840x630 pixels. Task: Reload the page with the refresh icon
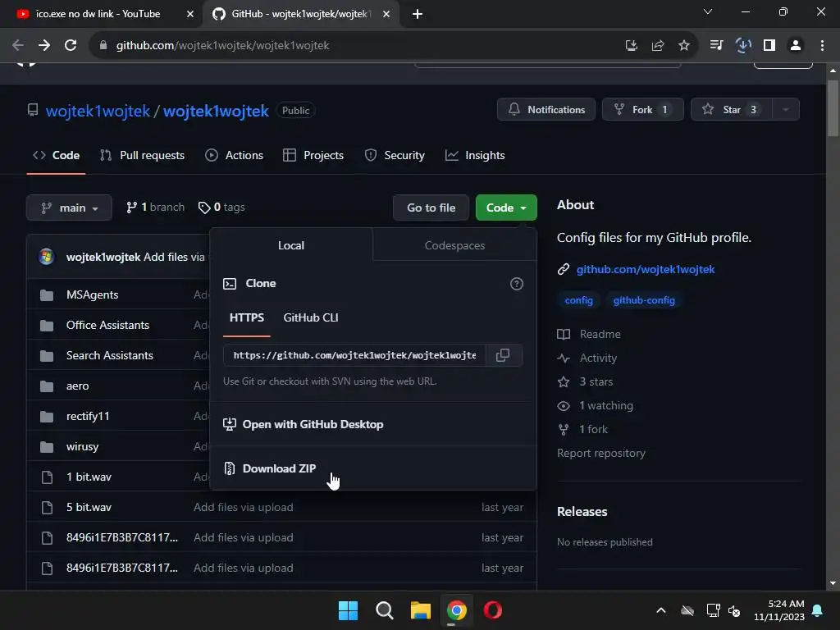click(71, 46)
